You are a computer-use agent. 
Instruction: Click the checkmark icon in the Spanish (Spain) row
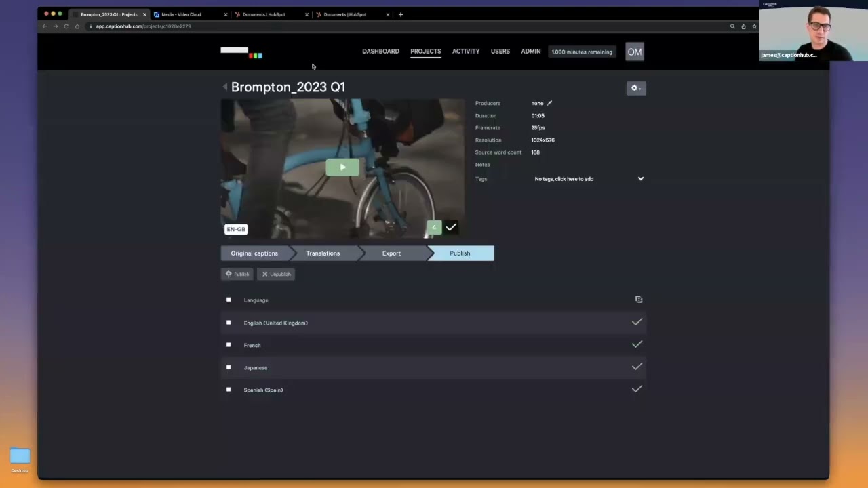637,389
